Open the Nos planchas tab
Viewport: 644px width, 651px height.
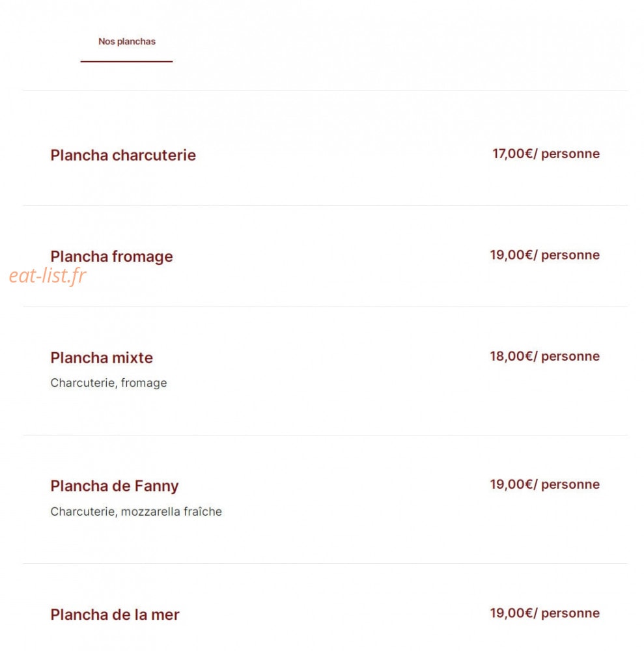126,42
